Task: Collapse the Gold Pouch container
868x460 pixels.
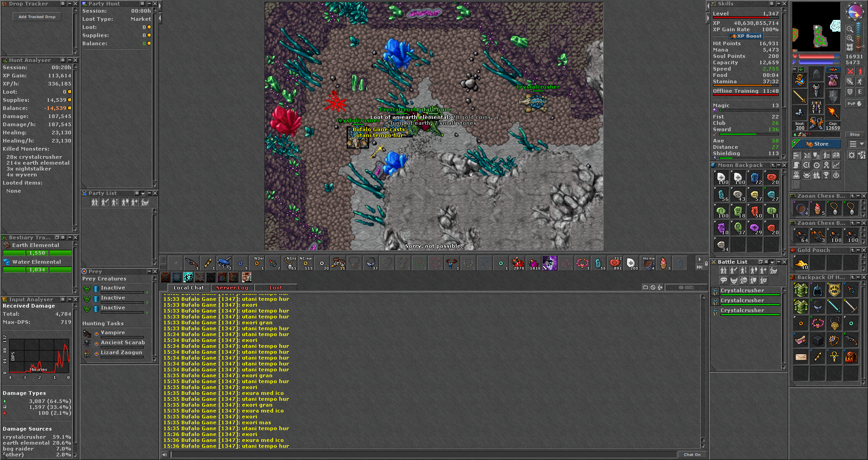Action: point(858,251)
